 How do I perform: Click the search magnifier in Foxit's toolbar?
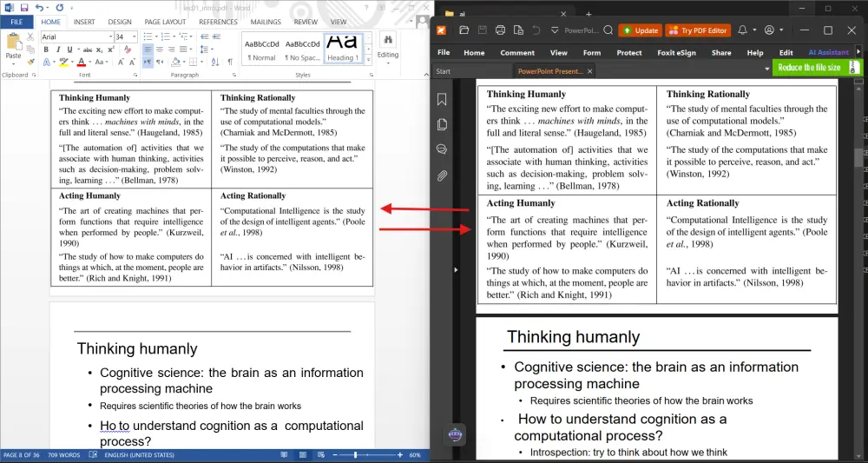click(608, 30)
